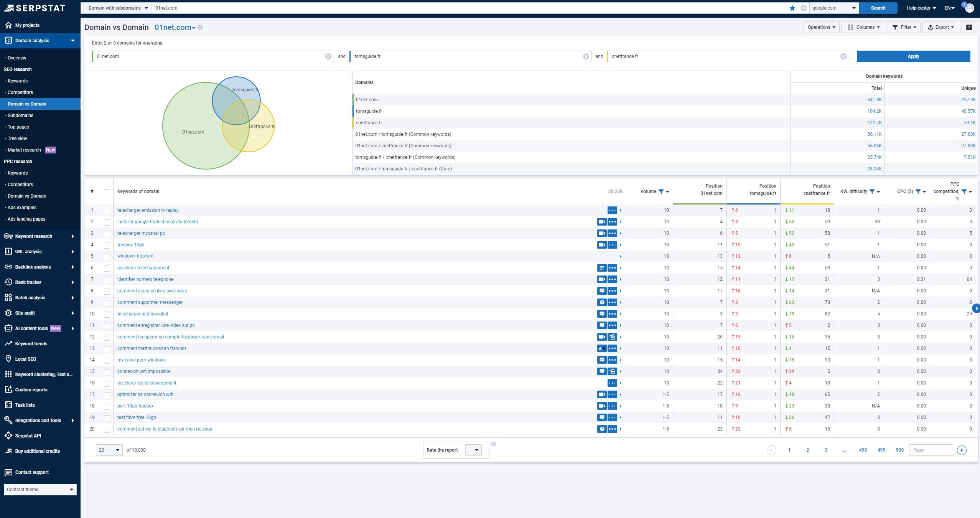
Task: Go to page 500 in pagination
Action: [x=900, y=450]
